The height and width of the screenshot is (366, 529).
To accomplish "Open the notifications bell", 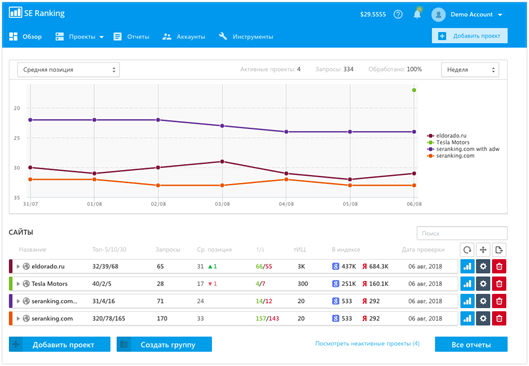I will click(417, 14).
